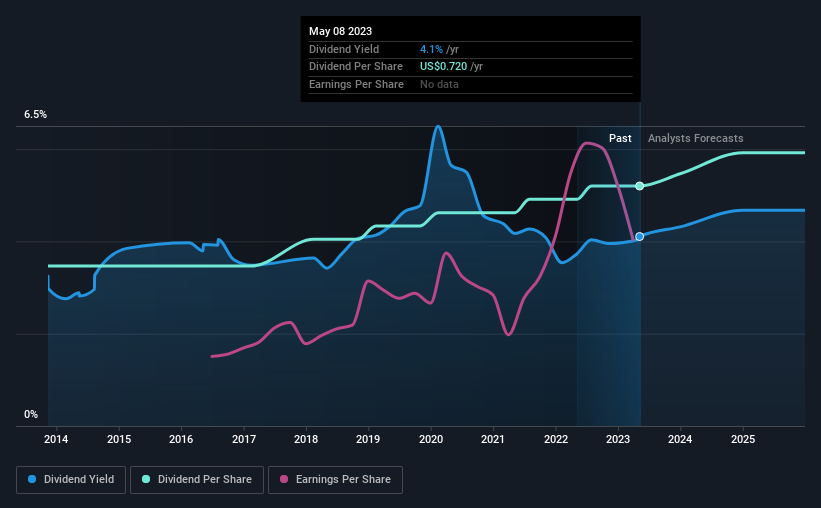This screenshot has width=821, height=508.
Task: Click the 2023 x-axis label
Action: coord(618,439)
